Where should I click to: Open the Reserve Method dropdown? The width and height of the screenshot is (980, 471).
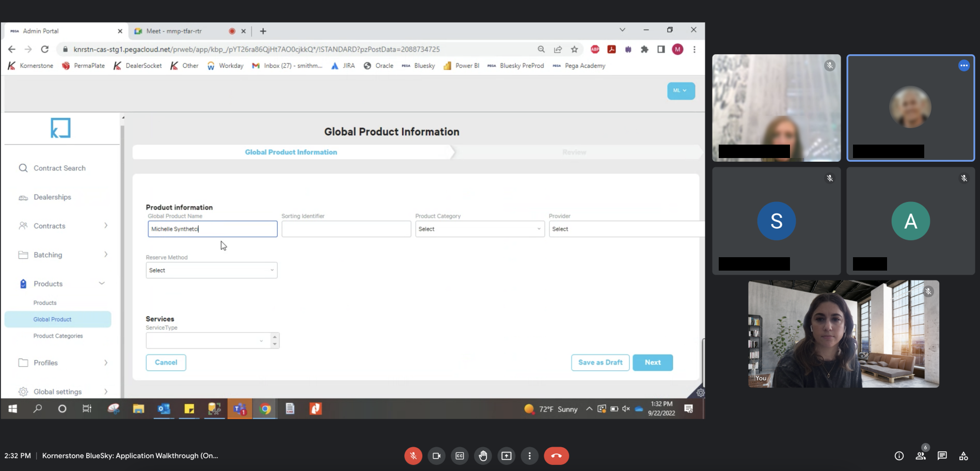tap(211, 270)
